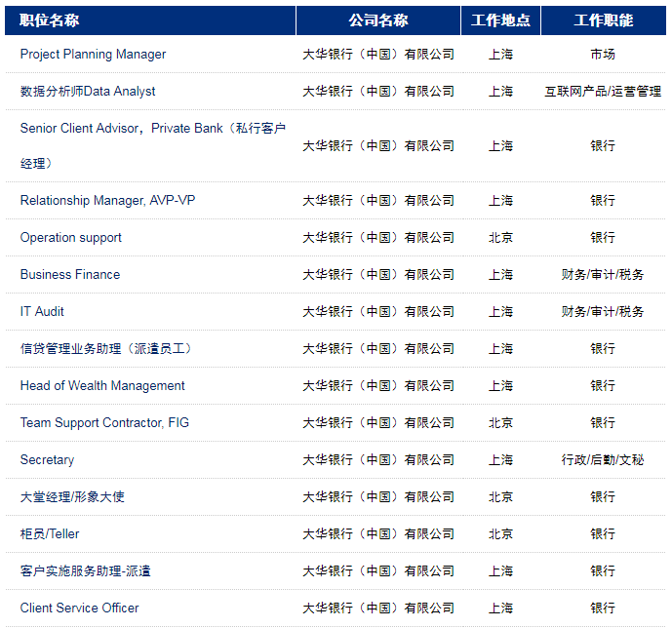
Task: Click 互联网产品/运营管理 job function
Action: 603,92
